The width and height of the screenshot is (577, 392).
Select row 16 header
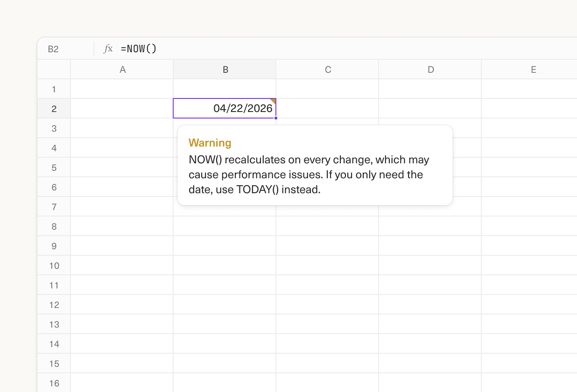click(x=54, y=383)
